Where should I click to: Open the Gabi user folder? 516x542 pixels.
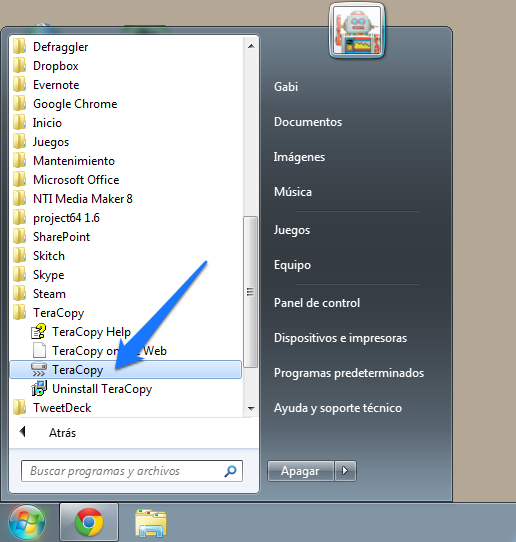point(286,86)
